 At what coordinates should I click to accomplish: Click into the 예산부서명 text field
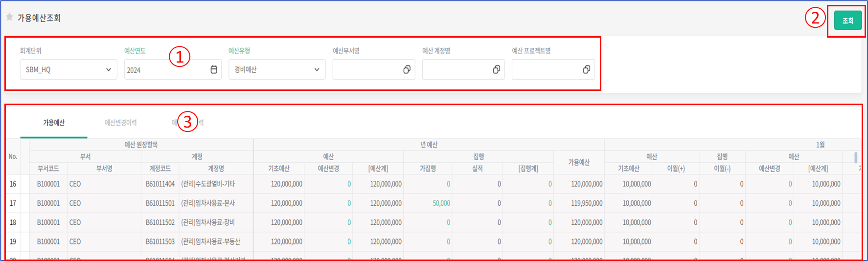(x=367, y=70)
